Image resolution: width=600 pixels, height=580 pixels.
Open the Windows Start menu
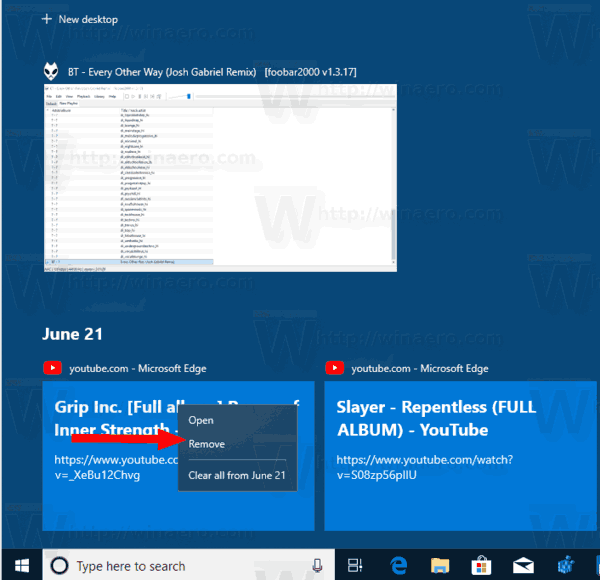pyautogui.click(x=22, y=565)
